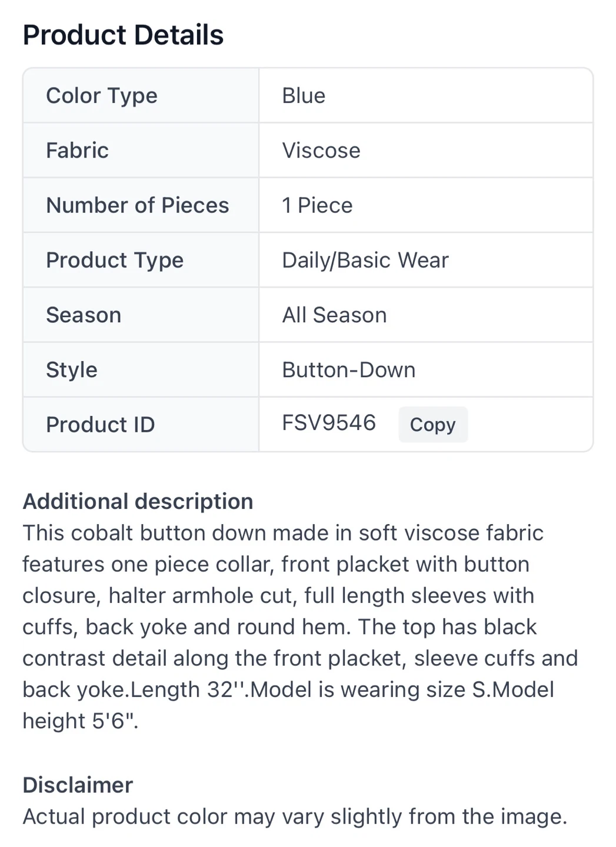Click the 1 Piece value
Viewport: 616px width, 847px height.
tap(317, 205)
